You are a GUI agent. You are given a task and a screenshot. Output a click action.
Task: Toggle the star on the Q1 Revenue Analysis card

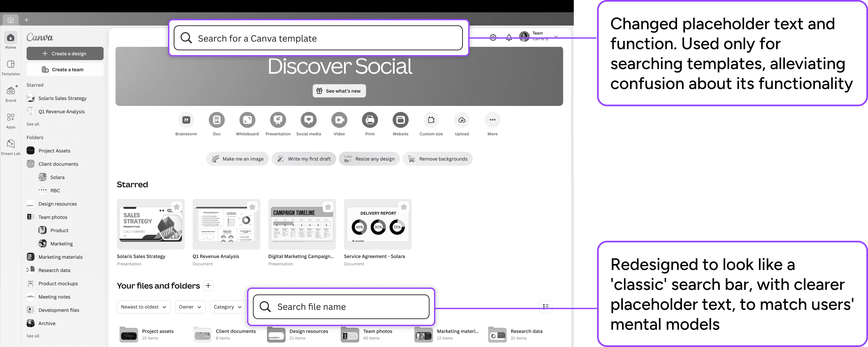(x=252, y=207)
